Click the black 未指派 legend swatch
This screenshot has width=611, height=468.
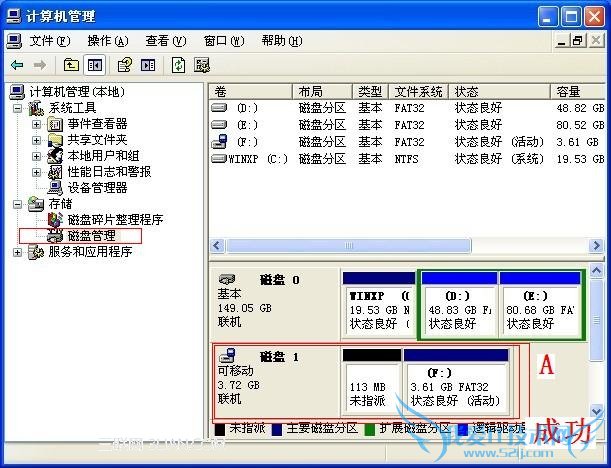[x=220, y=429]
